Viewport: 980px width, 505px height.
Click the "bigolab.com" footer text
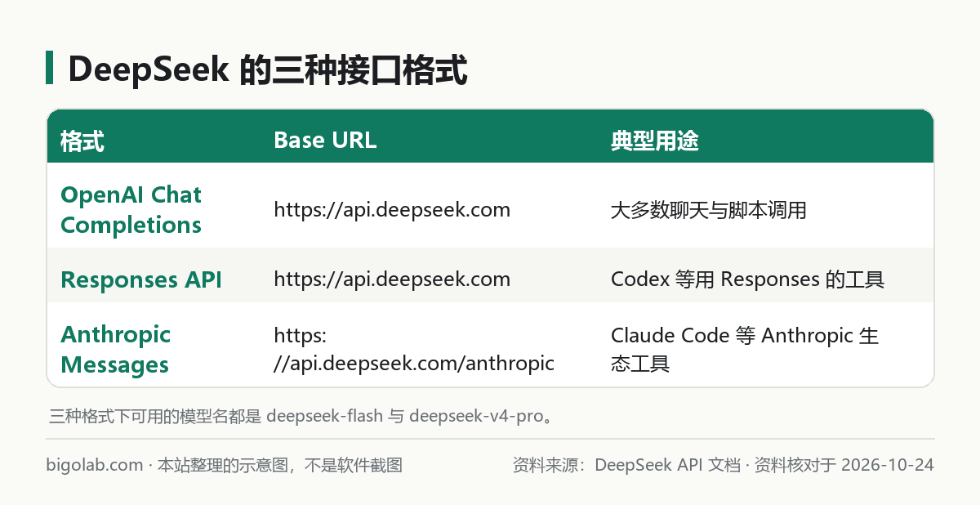click(x=95, y=465)
